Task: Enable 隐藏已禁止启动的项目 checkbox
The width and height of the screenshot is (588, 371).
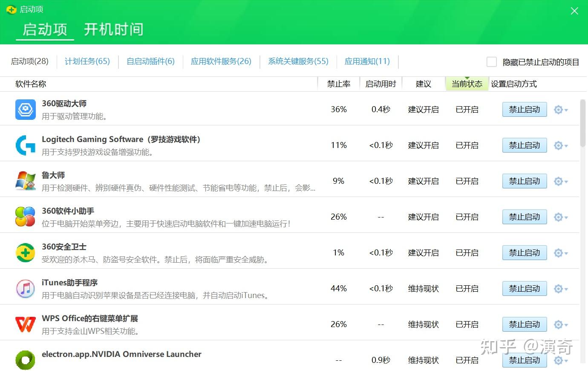Action: pos(492,62)
